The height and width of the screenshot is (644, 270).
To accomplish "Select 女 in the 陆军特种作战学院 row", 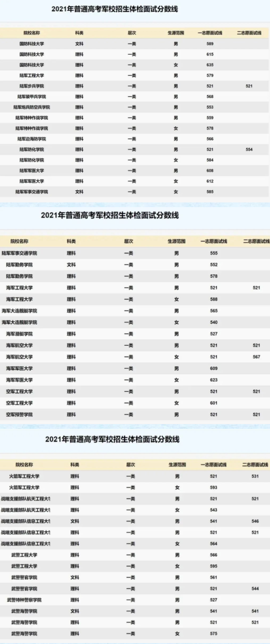I will [x=176, y=129].
